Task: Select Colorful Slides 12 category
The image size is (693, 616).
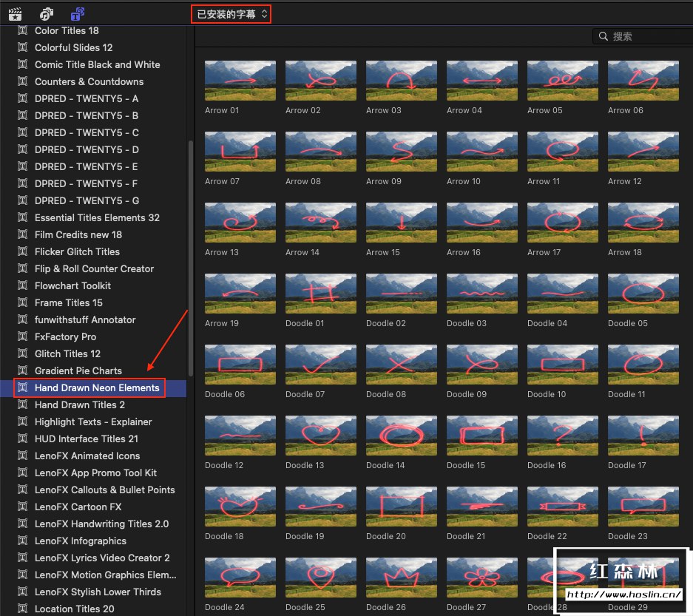Action: [73, 47]
